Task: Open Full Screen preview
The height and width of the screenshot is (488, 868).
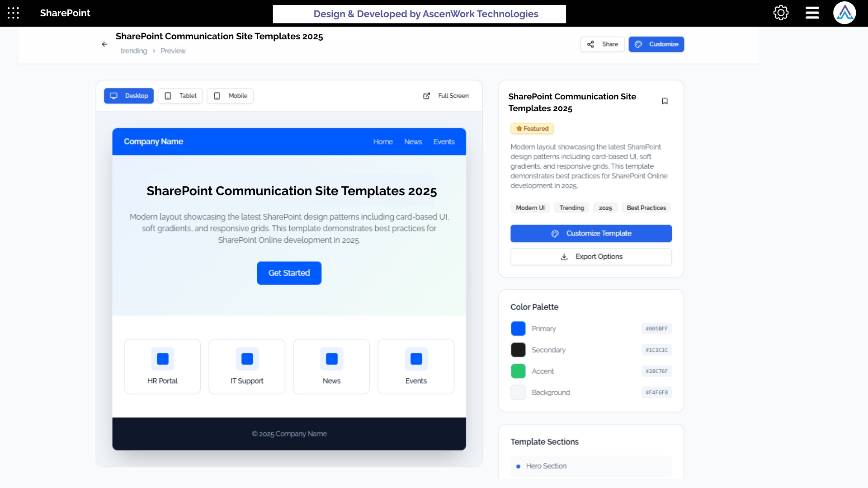Action: [x=446, y=96]
